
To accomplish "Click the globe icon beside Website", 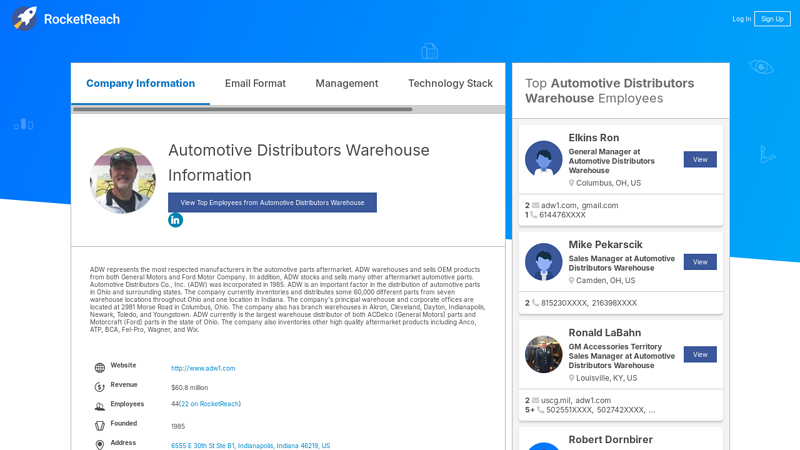I will tap(99, 367).
